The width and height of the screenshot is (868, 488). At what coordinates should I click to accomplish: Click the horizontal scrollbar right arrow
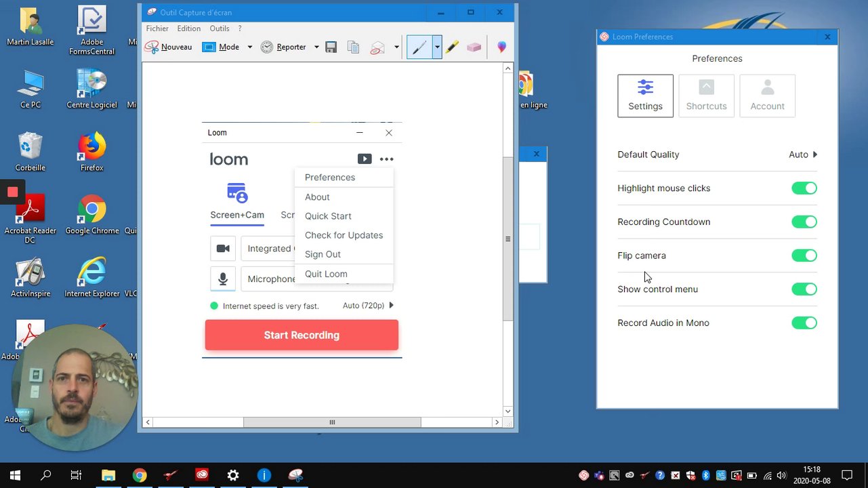[x=497, y=422]
